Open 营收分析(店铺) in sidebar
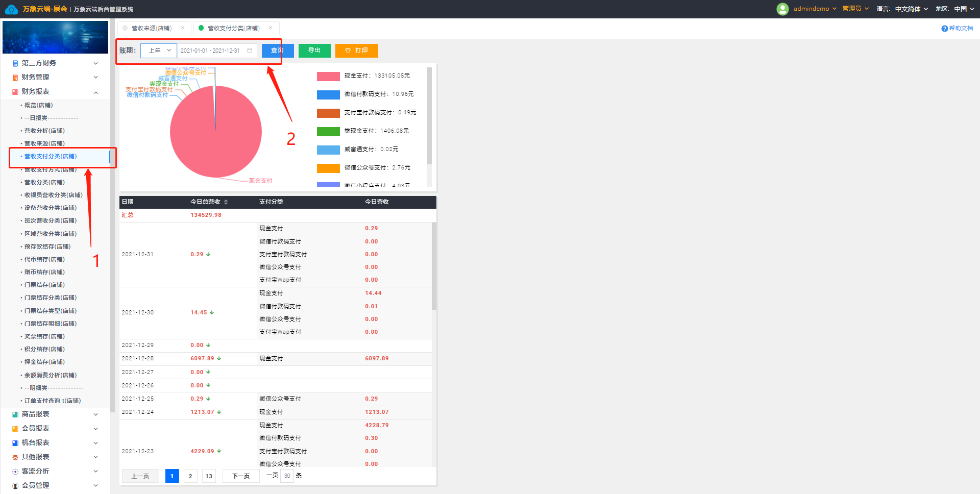980x494 pixels. [x=44, y=131]
